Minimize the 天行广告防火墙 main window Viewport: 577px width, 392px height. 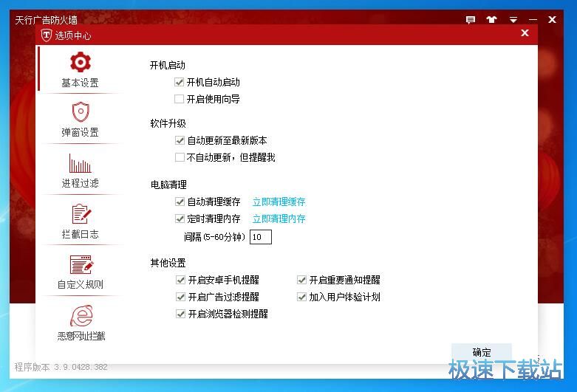click(x=533, y=20)
